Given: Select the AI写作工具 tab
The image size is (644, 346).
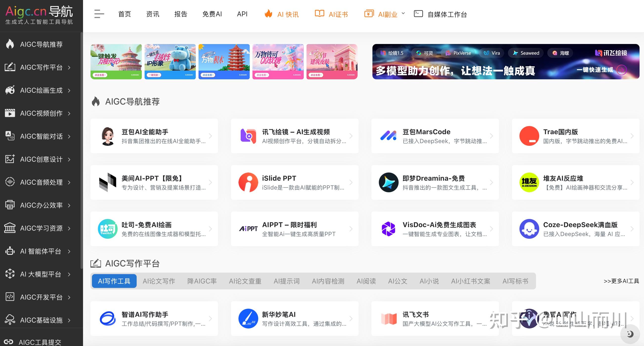Looking at the screenshot, I should [114, 281].
